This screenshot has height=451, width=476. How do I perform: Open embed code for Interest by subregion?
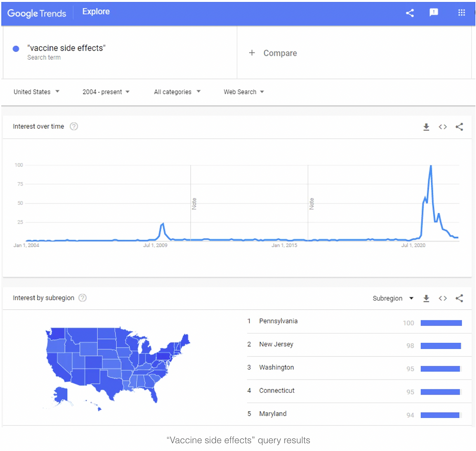442,299
